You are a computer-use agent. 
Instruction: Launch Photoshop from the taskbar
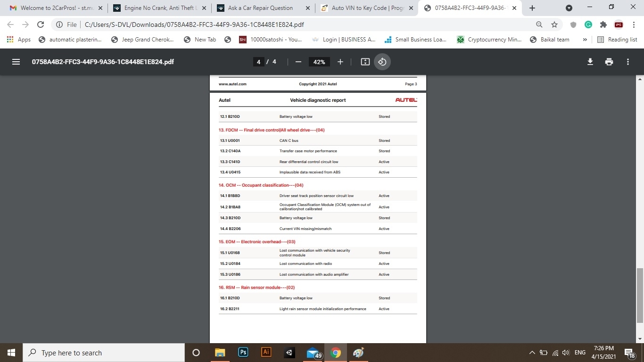click(243, 353)
